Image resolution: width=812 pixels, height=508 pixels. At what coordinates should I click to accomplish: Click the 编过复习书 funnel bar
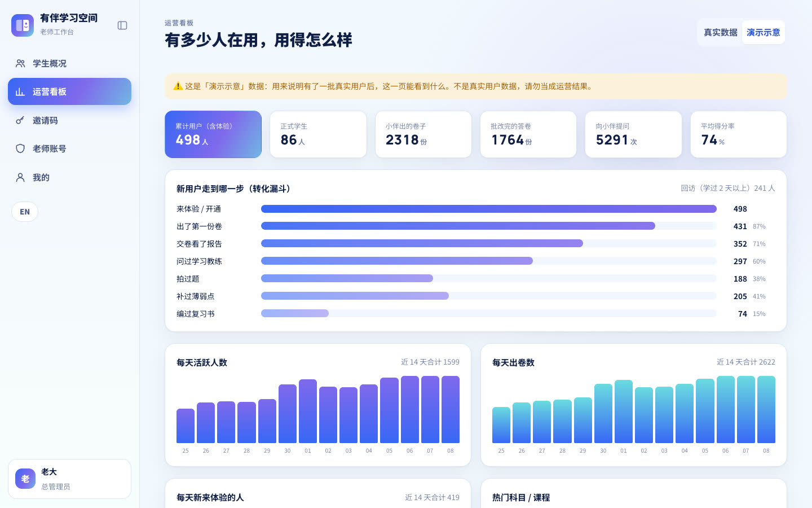pyautogui.click(x=295, y=313)
